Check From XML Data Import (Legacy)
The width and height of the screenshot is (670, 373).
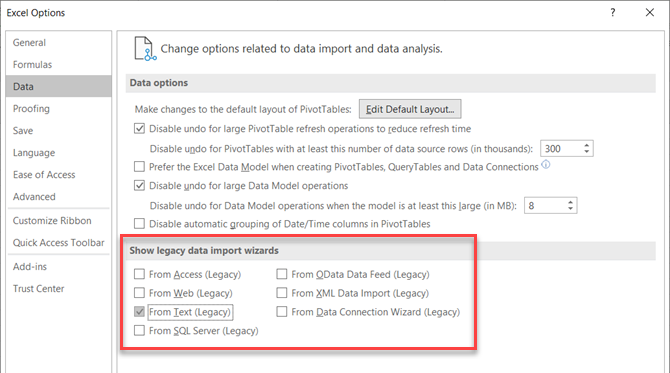pyautogui.click(x=282, y=293)
